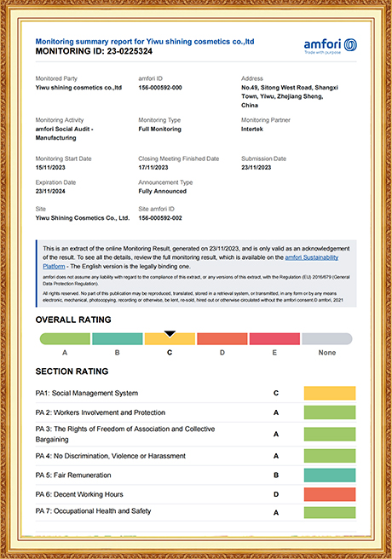
Task: Click the green swatch for PA 4 No Discrimination
Action: [x=330, y=456]
